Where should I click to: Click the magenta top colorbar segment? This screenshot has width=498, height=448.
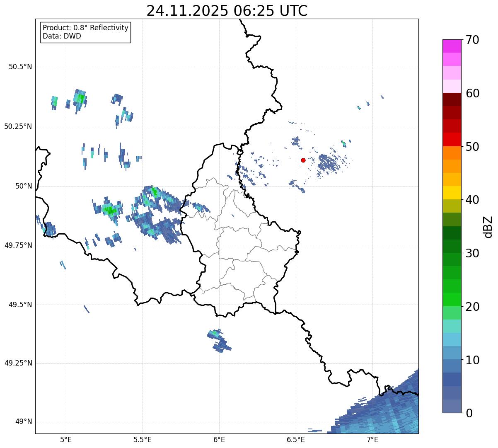click(x=452, y=46)
